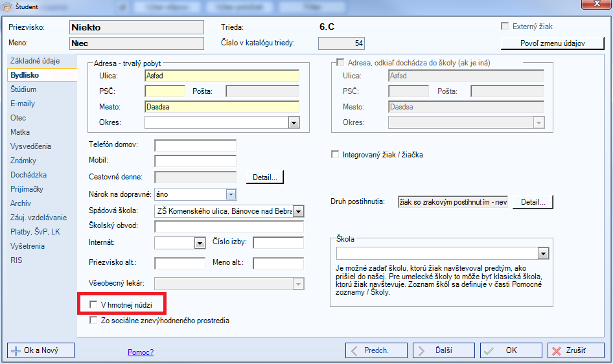Open the Internát dropdown

coord(200,243)
